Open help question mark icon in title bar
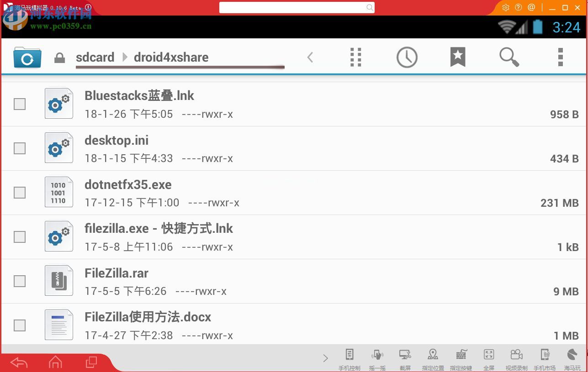 pyautogui.click(x=518, y=7)
